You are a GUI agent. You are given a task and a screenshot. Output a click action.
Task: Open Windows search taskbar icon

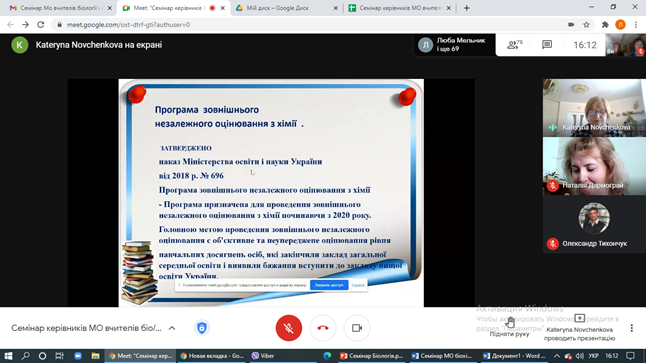tap(26, 356)
